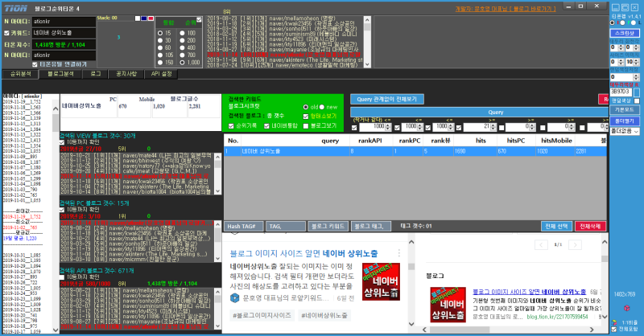
Task: Toggle the checkbox beside the 21 threshold
Action: coord(459,128)
